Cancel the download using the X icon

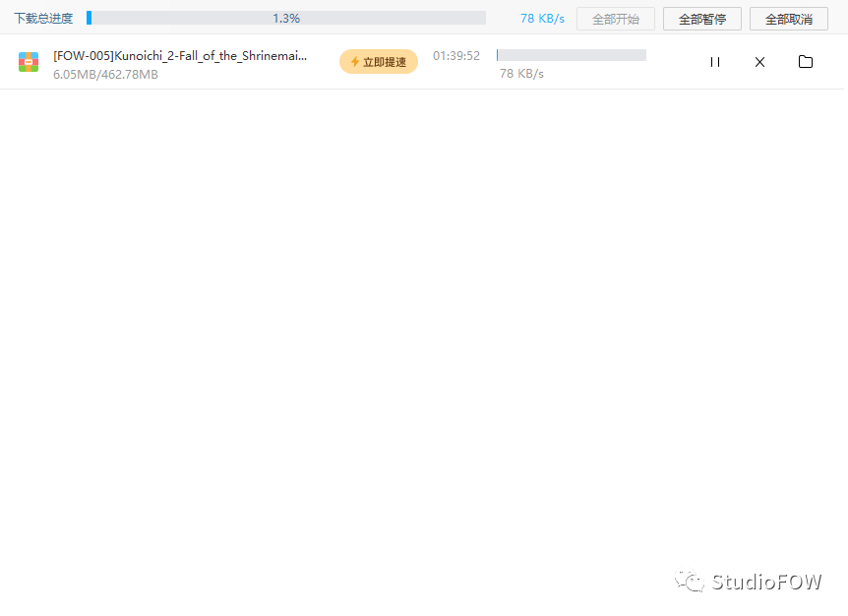pos(759,61)
